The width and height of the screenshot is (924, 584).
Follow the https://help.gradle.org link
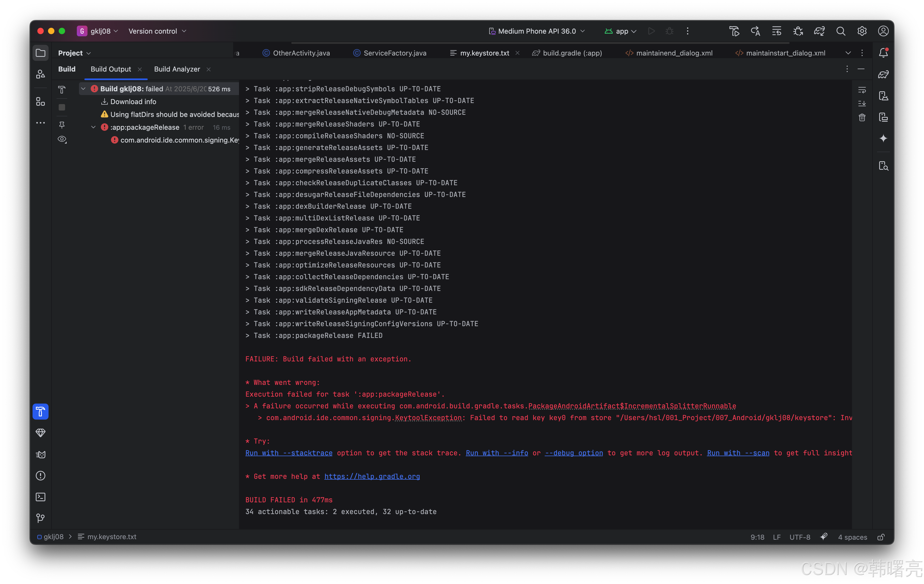point(372,476)
